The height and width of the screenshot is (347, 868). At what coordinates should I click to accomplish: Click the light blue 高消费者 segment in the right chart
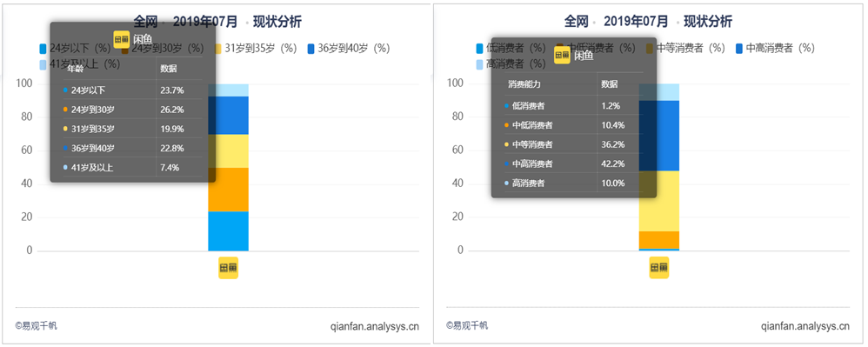tap(658, 92)
